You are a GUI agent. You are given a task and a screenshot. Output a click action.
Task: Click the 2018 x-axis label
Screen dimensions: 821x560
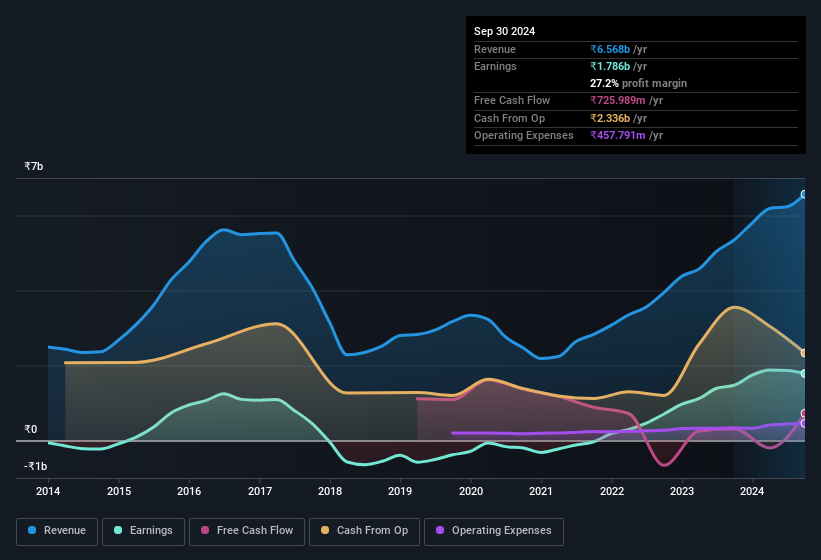[330, 491]
